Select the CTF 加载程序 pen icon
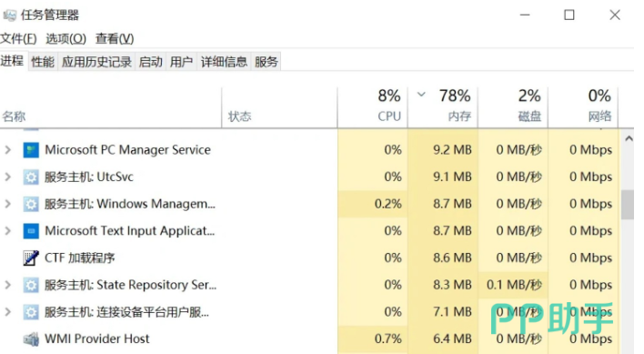The image size is (644, 354). (31, 258)
